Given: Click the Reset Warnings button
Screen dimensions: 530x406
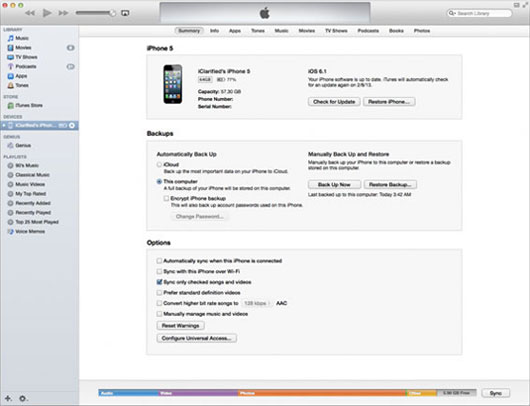Looking at the screenshot, I should (x=180, y=326).
